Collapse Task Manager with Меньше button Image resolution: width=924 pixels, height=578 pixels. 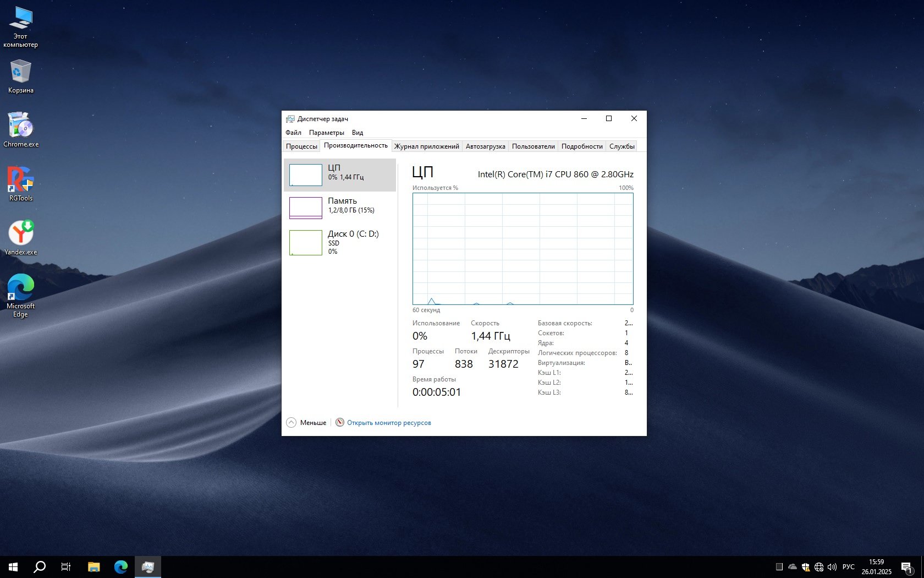pyautogui.click(x=306, y=423)
